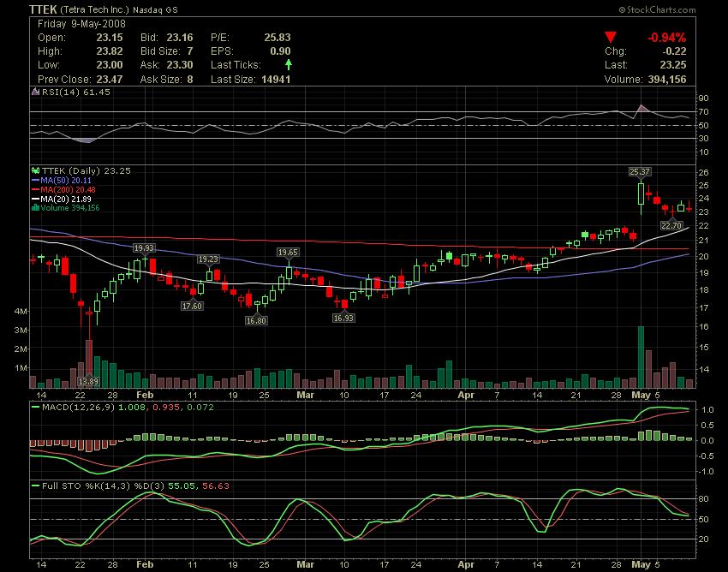Click the large green candlestick below 25.37
The width and height of the screenshot is (728, 572).
click(641, 194)
